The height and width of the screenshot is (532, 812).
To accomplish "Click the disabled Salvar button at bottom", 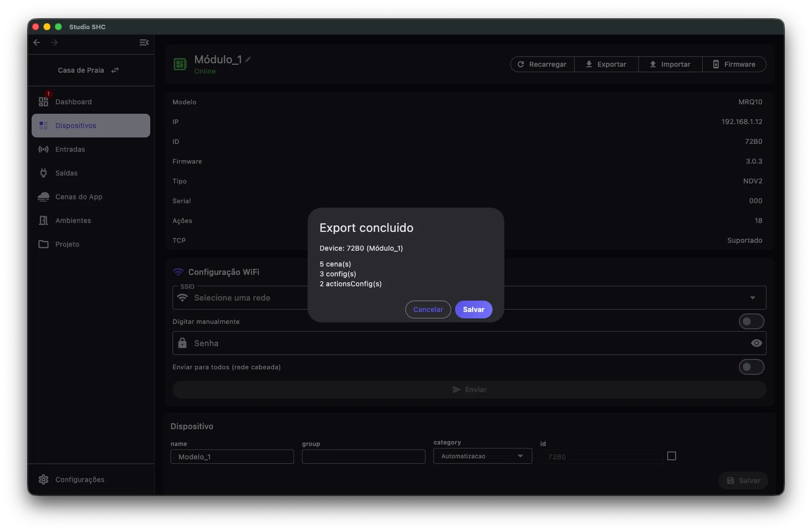I will click(x=743, y=481).
